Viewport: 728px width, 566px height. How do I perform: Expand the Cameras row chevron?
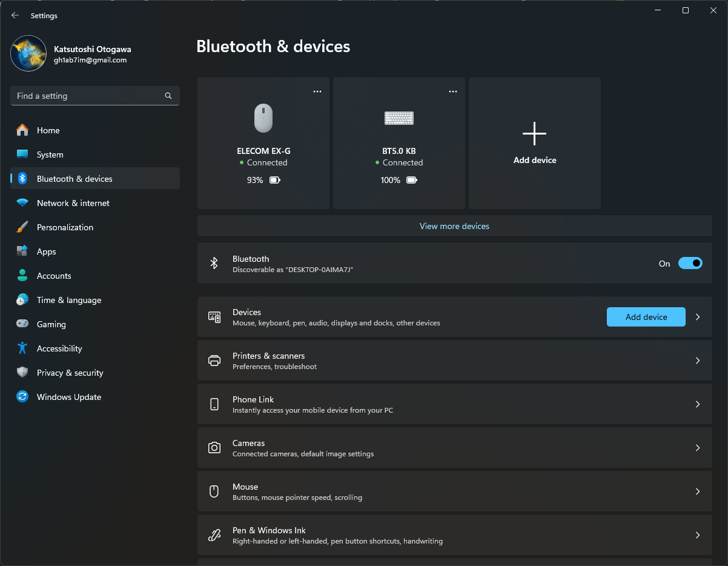pyautogui.click(x=698, y=448)
